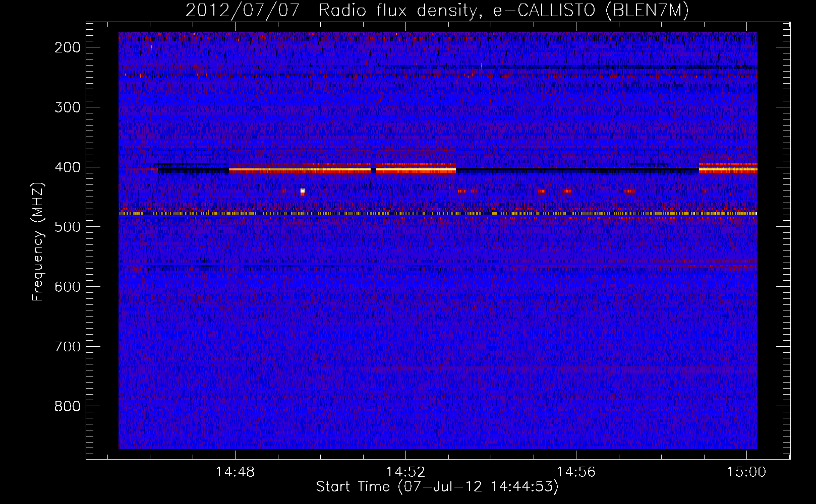Click the 700 frequency tick label
The image size is (816, 504).
point(67,347)
